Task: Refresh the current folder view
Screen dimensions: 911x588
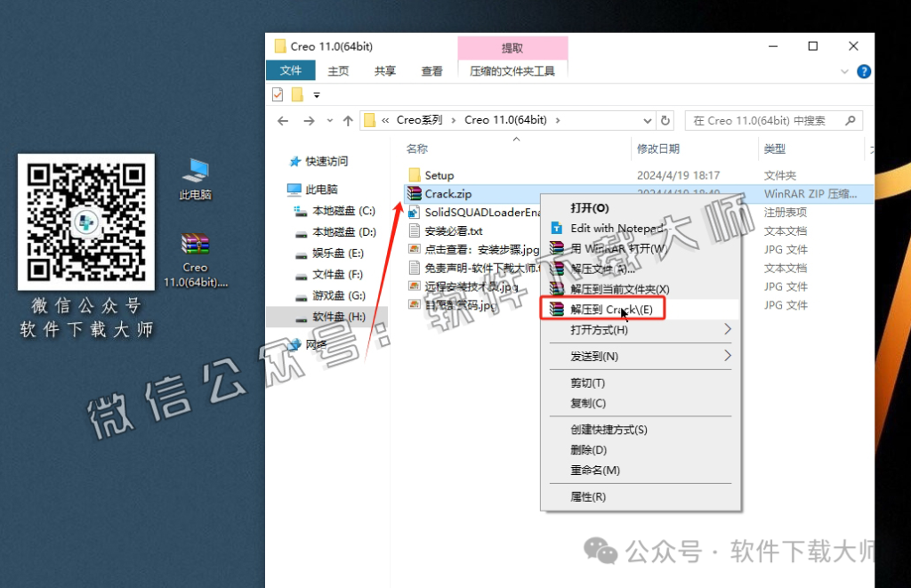Action: [x=665, y=121]
